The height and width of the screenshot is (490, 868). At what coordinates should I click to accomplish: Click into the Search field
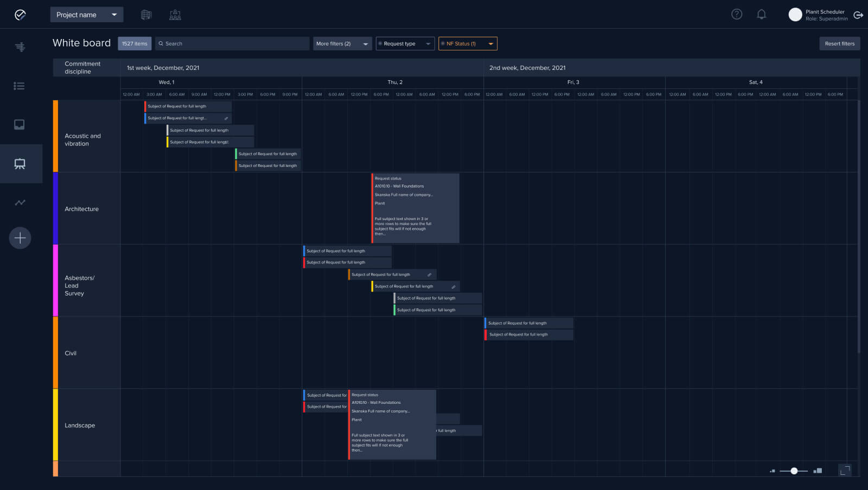[x=233, y=44]
